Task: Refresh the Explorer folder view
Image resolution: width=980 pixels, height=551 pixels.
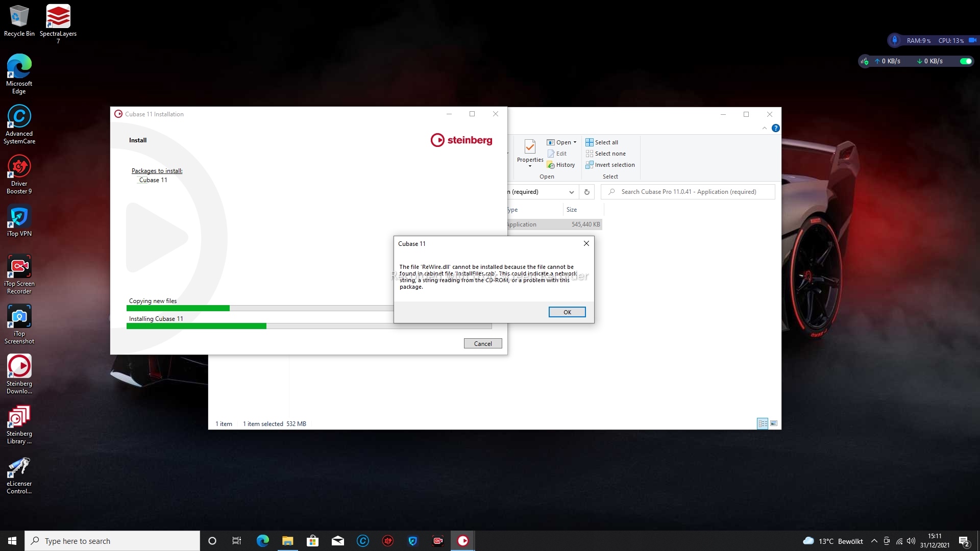Action: [x=587, y=192]
